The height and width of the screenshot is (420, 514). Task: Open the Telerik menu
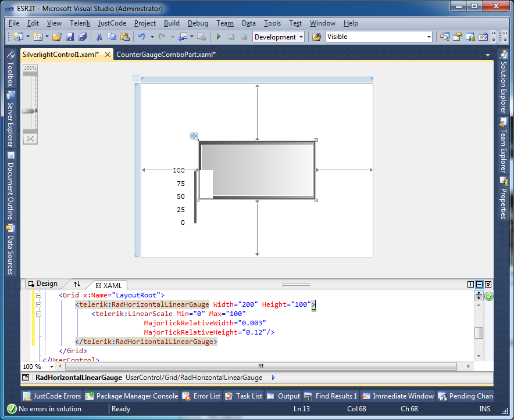pyautogui.click(x=80, y=23)
